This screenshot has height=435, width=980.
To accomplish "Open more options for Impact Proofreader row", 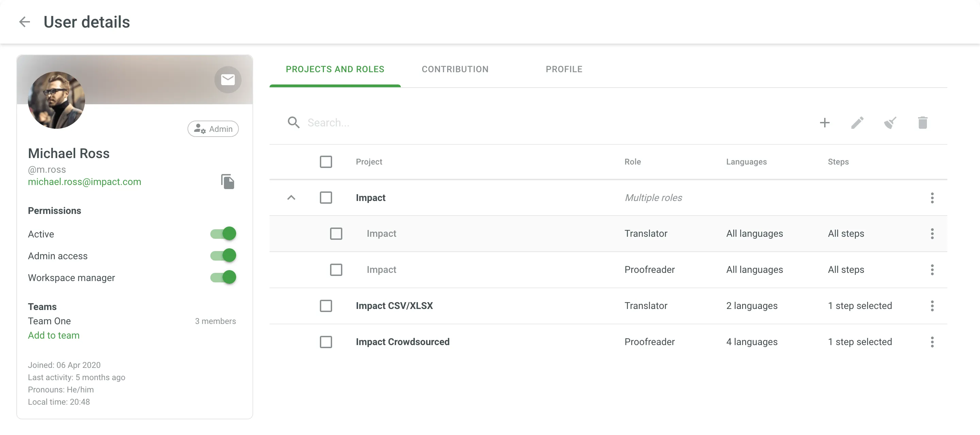I will 932,270.
